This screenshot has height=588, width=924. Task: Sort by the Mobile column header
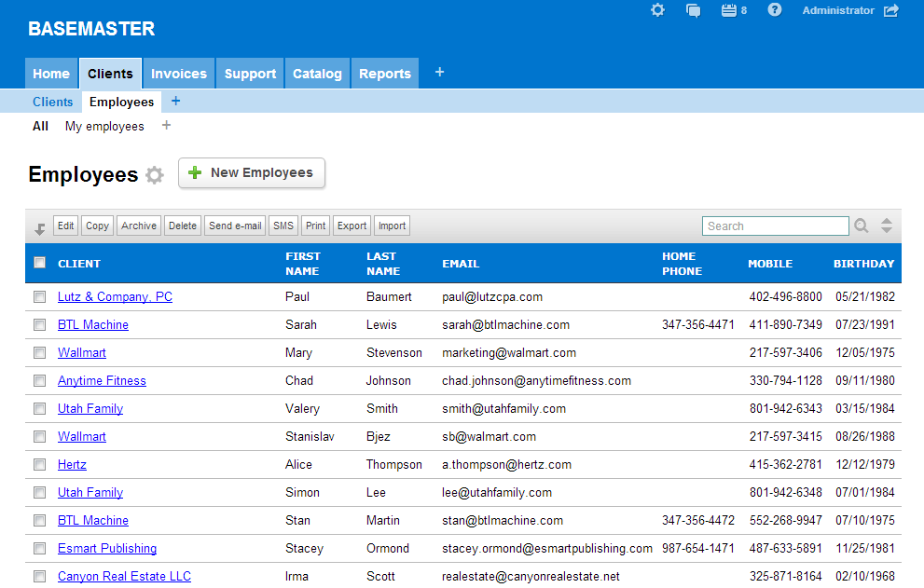click(x=770, y=264)
